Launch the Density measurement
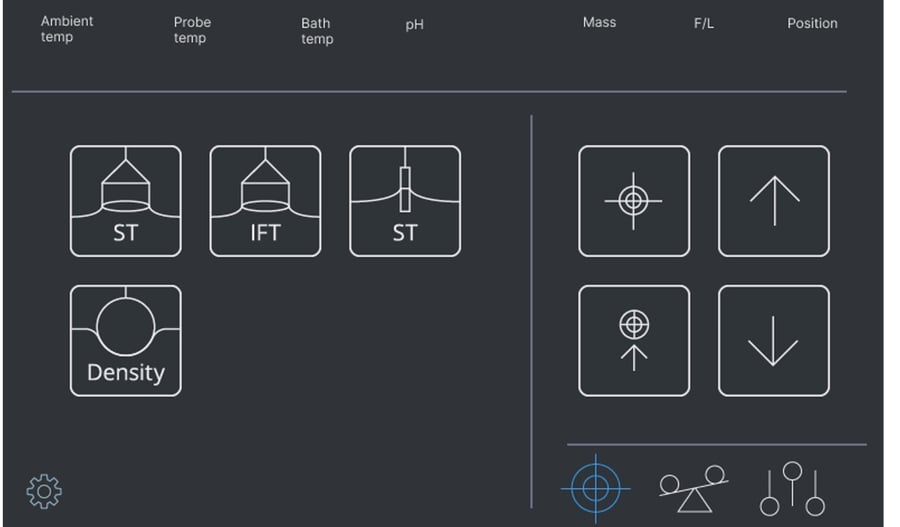 coord(126,340)
